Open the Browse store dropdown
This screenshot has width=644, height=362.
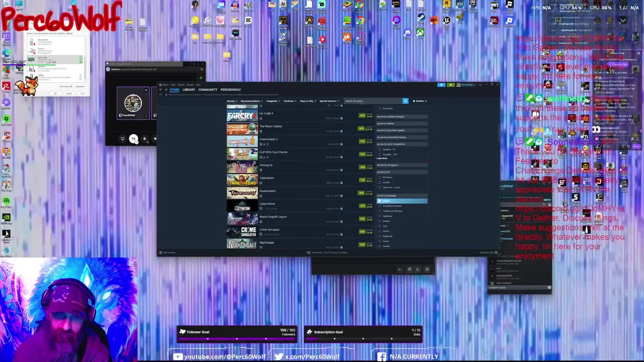click(233, 101)
